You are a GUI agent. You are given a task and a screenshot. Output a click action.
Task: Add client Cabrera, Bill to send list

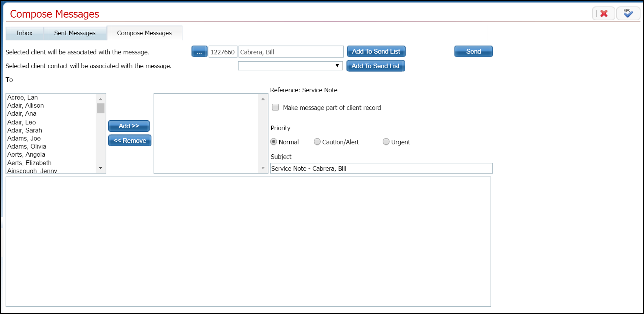[376, 52]
